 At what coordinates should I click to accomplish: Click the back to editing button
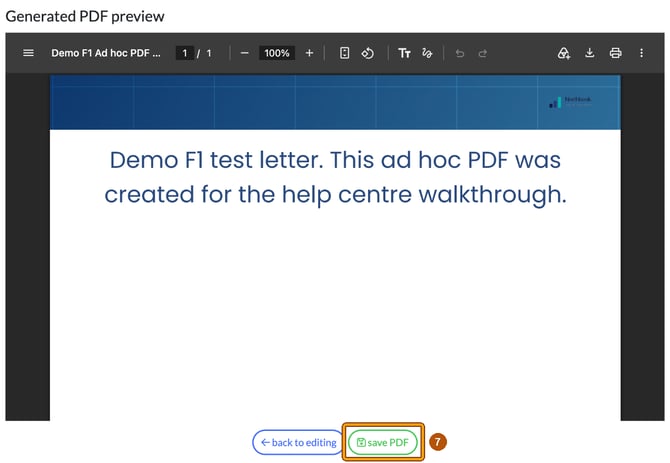pos(298,442)
